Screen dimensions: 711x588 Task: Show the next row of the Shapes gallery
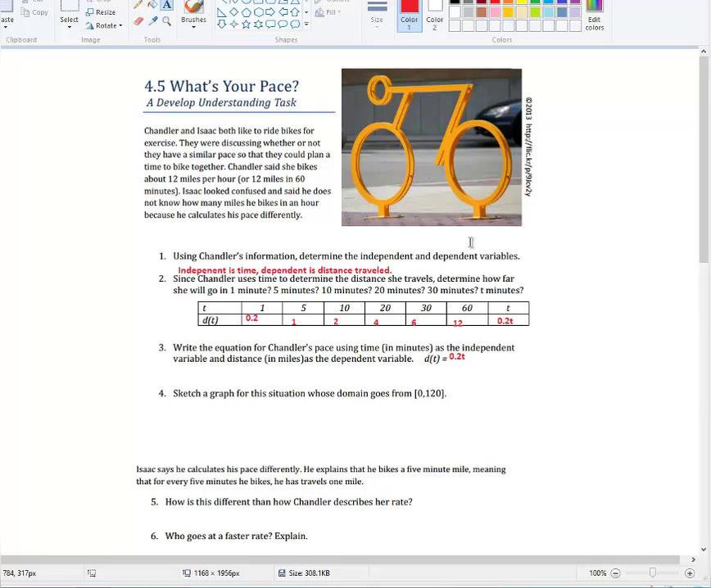pos(306,12)
